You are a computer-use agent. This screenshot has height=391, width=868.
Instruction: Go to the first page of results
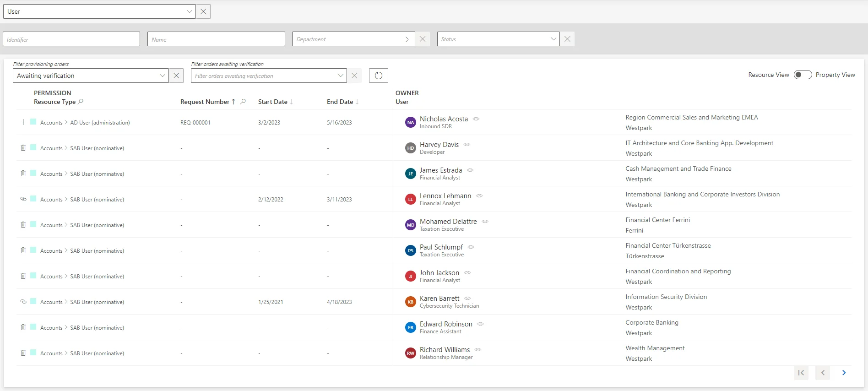pos(801,373)
